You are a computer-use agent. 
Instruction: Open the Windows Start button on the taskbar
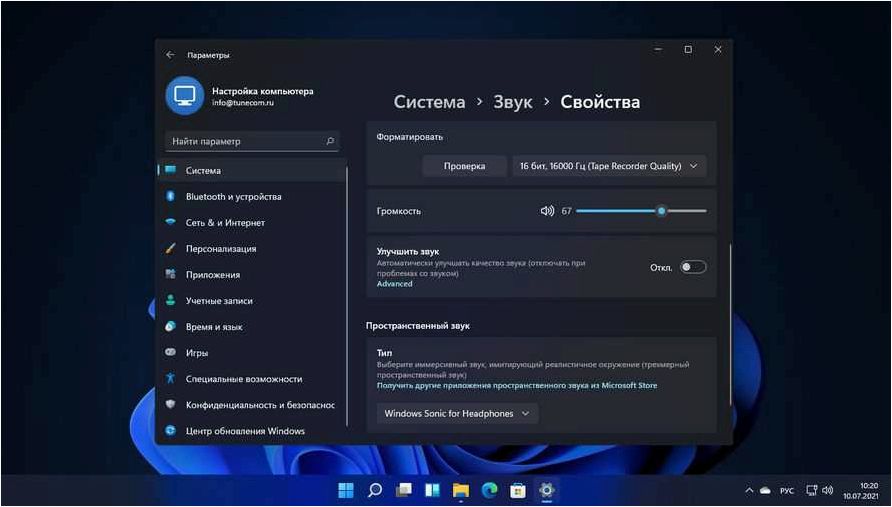pos(346,490)
